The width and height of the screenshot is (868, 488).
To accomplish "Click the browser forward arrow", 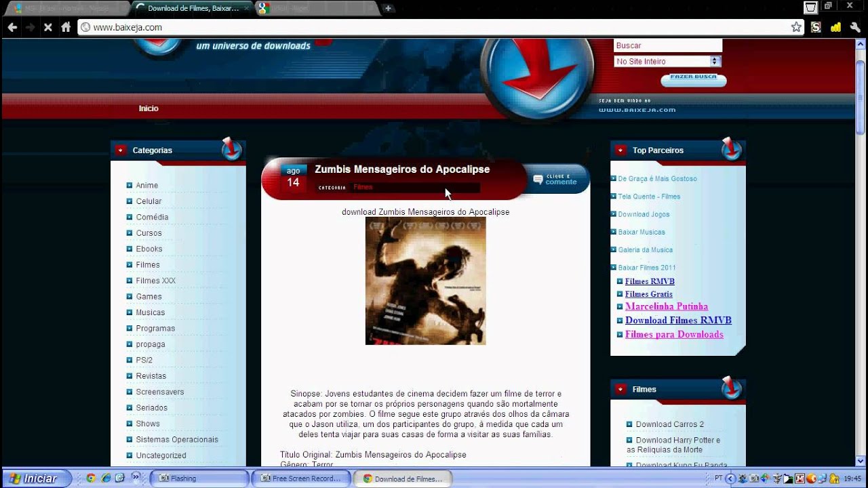I will click(x=30, y=27).
